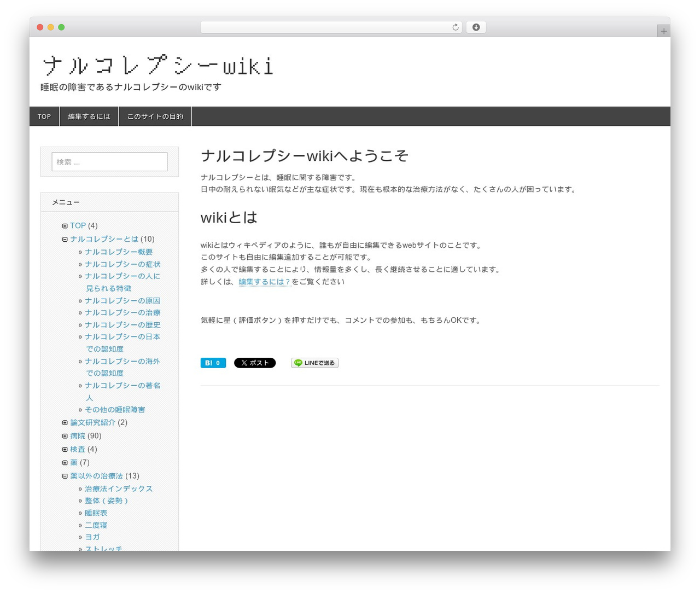Open the ヨガ link

tap(92, 537)
